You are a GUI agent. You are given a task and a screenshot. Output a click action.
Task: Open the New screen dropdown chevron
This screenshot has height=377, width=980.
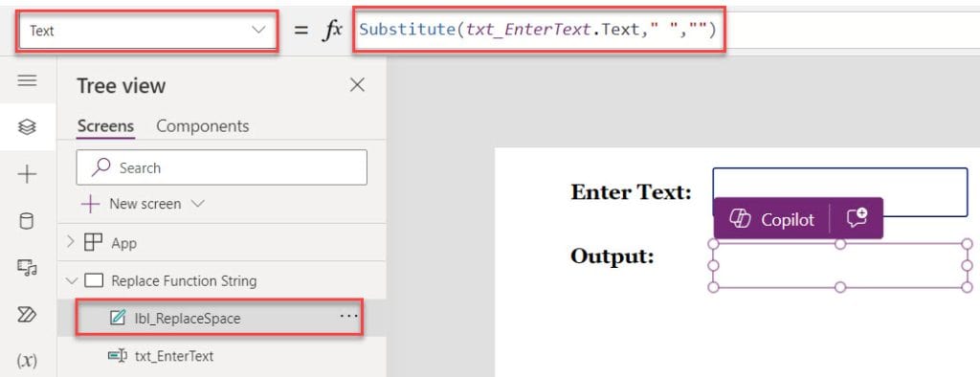197,204
